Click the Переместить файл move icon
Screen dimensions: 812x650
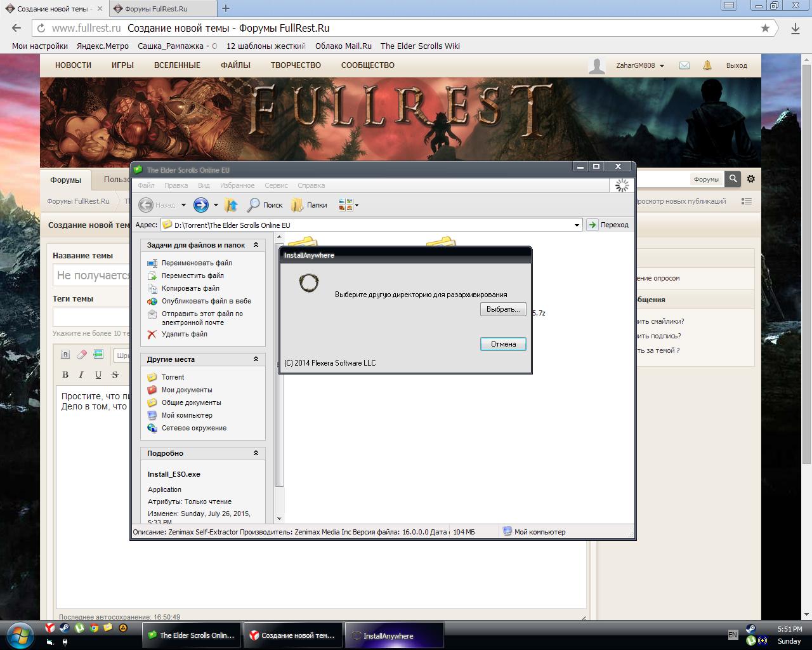152,275
